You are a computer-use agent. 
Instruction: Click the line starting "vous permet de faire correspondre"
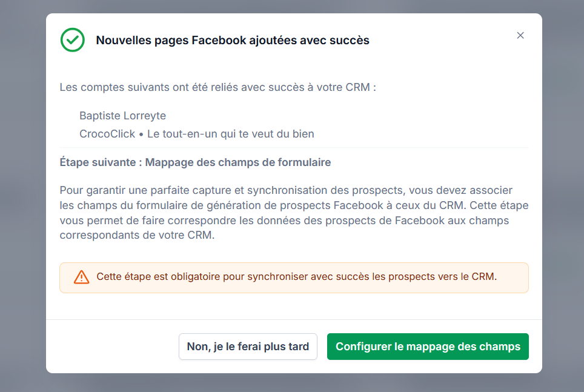tap(284, 221)
